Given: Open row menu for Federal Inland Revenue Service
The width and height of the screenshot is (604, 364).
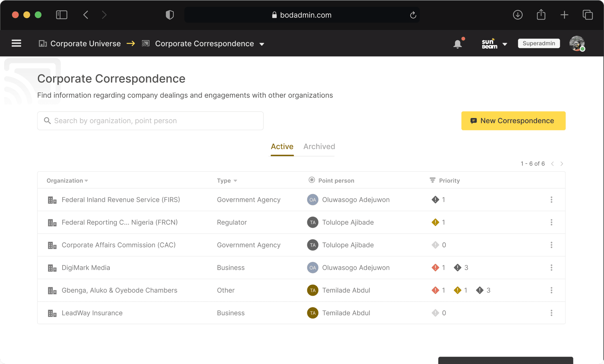Looking at the screenshot, I should [551, 200].
